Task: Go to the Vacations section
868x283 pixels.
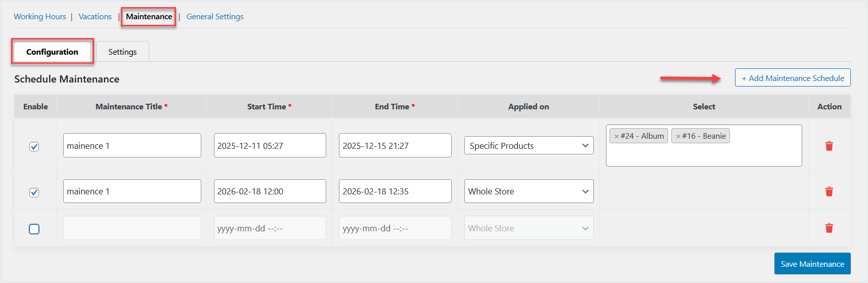Action: [95, 17]
